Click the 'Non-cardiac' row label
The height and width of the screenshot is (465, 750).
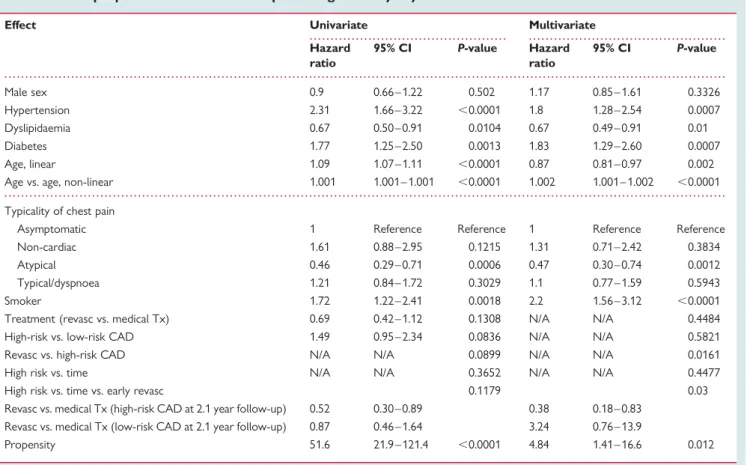(47, 247)
